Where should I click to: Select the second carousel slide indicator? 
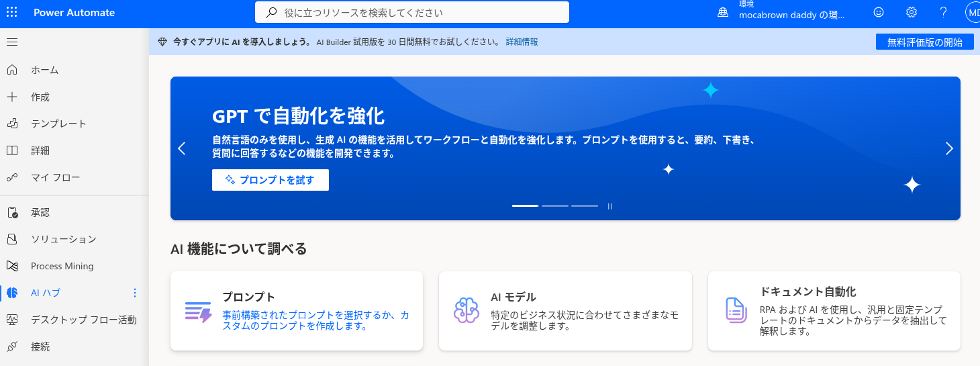click(555, 205)
